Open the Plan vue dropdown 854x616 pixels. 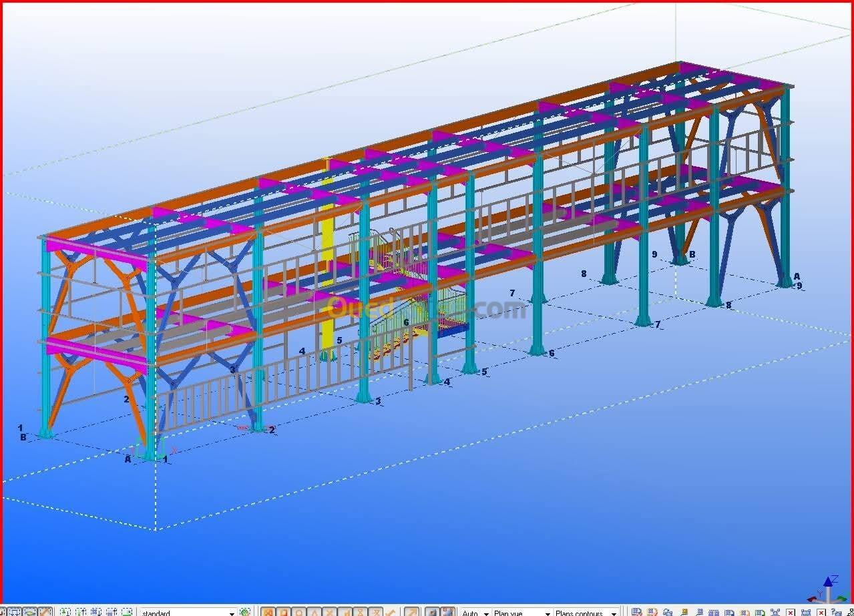(522, 613)
